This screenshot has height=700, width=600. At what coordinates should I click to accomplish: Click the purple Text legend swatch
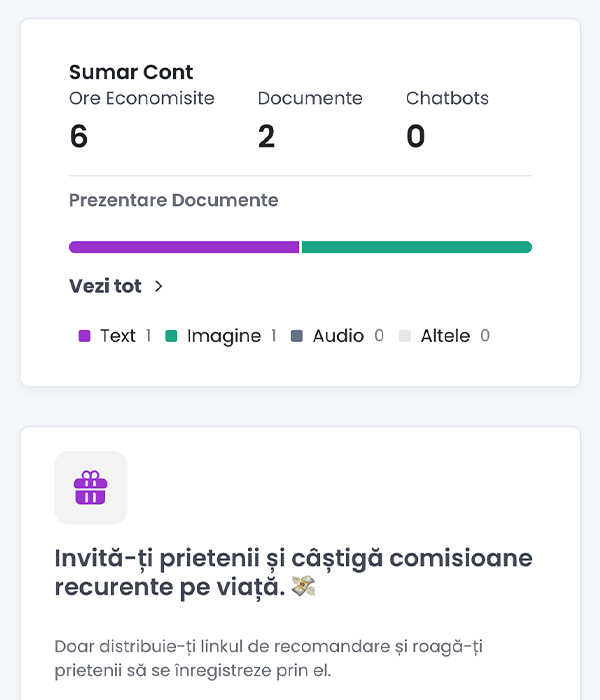coord(84,336)
